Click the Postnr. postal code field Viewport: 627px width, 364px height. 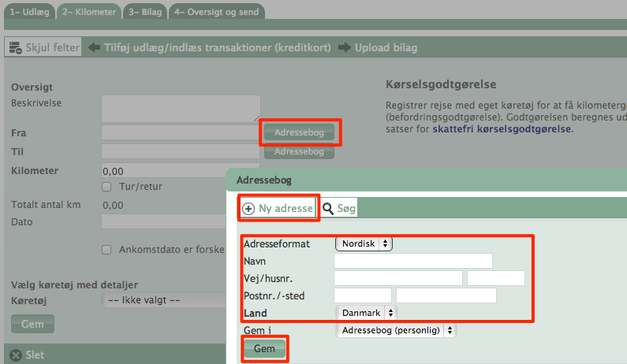pos(363,295)
